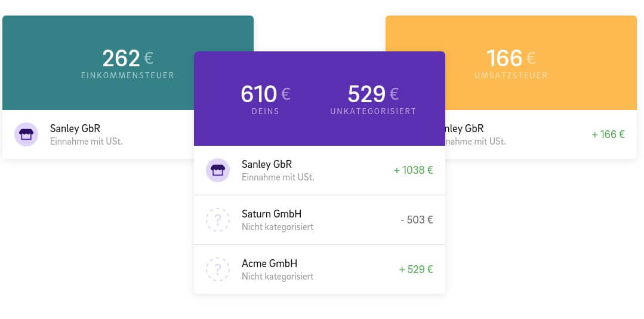Click Sanley GbR name in the purple card

click(x=267, y=164)
